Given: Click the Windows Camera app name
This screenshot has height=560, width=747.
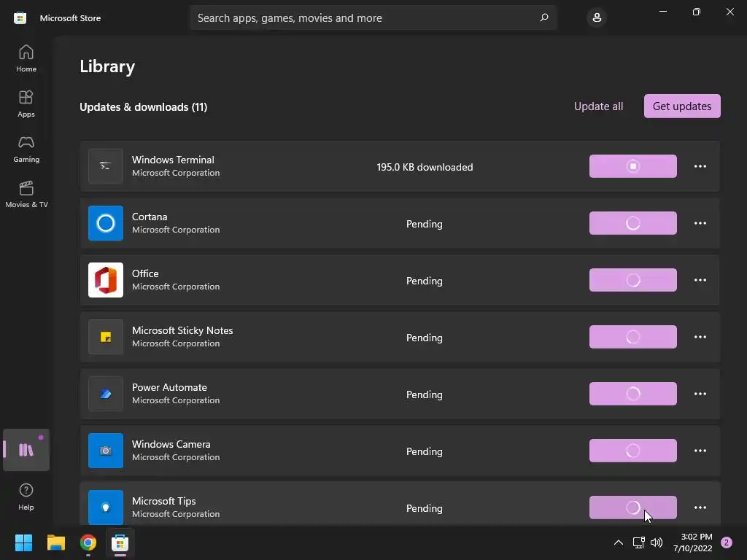Looking at the screenshot, I should (171, 444).
